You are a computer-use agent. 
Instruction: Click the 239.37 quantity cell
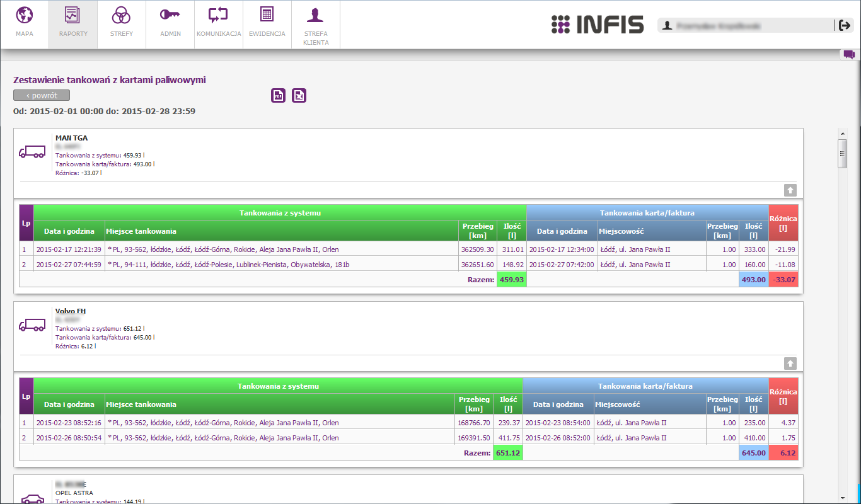(508, 423)
